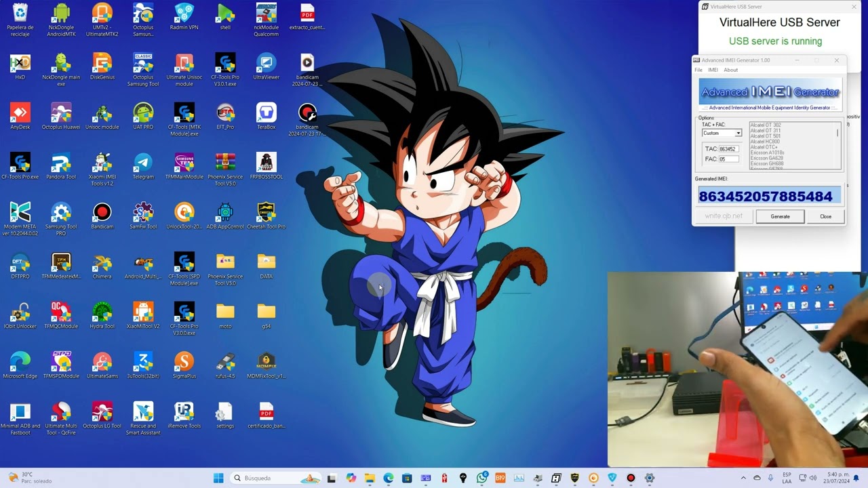Click the generated IMEI number display
The height and width of the screenshot is (488, 868).
point(770,196)
